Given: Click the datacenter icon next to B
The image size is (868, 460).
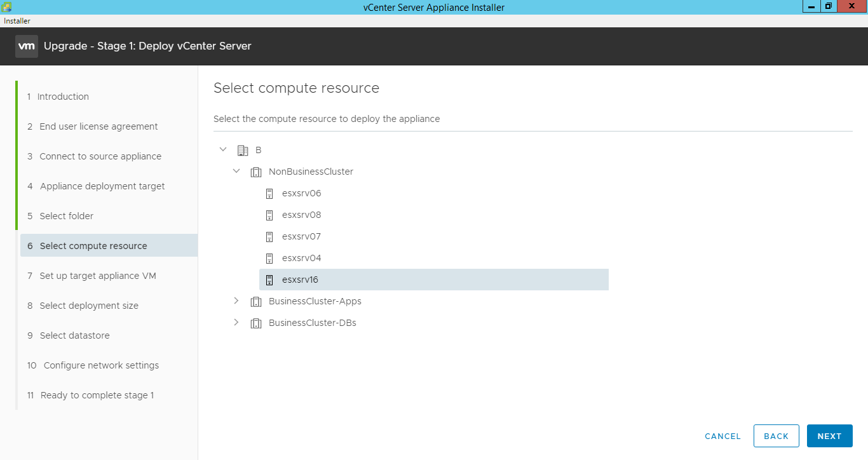Looking at the screenshot, I should (x=243, y=150).
